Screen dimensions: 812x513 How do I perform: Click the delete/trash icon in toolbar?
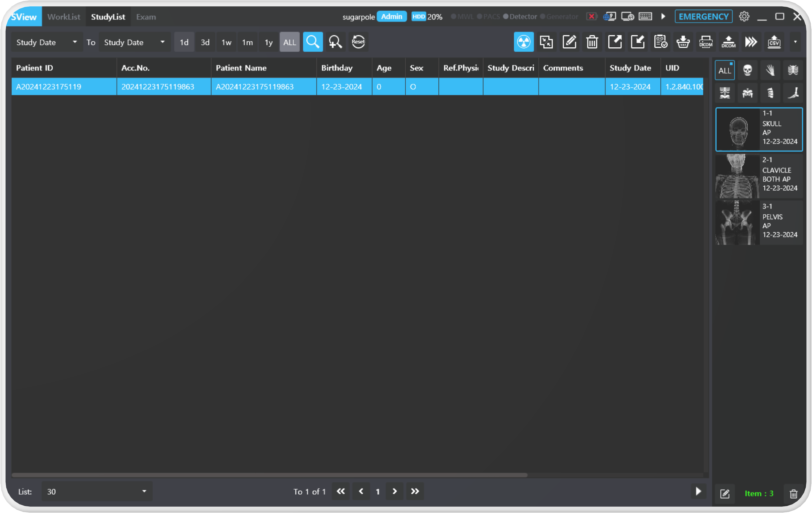(591, 41)
